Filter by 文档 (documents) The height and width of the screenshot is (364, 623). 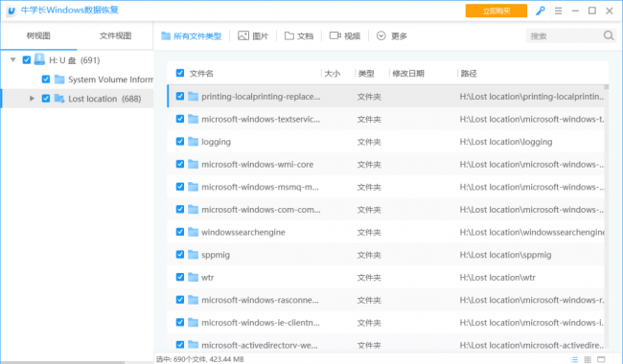(299, 36)
